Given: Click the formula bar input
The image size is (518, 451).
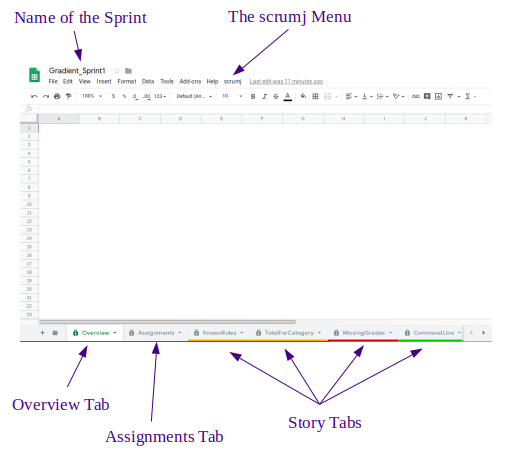Looking at the screenshot, I should pos(265,109).
